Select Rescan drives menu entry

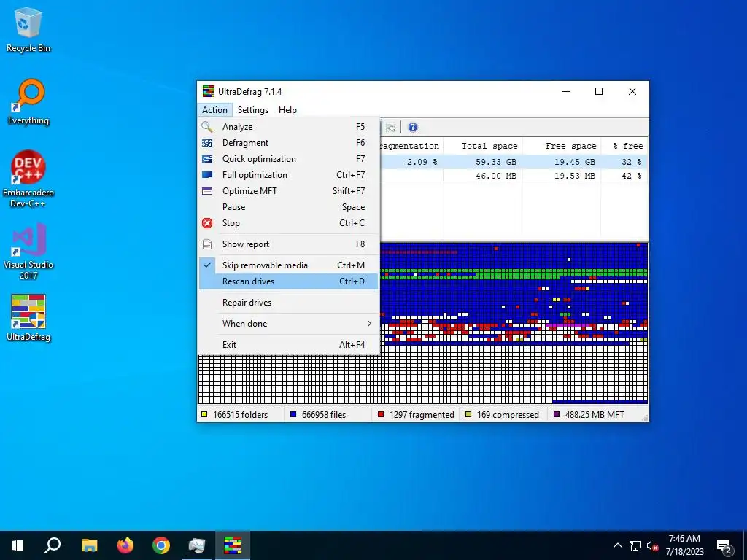[289, 281]
